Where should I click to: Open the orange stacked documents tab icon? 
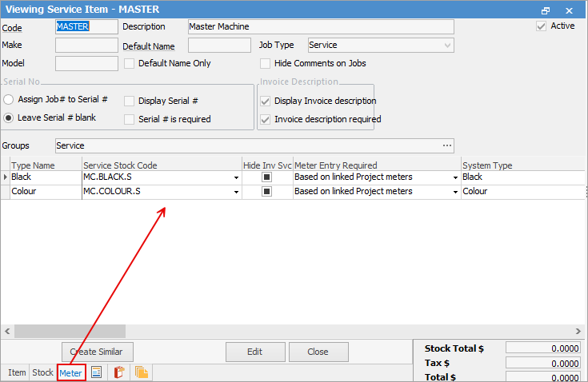point(142,372)
